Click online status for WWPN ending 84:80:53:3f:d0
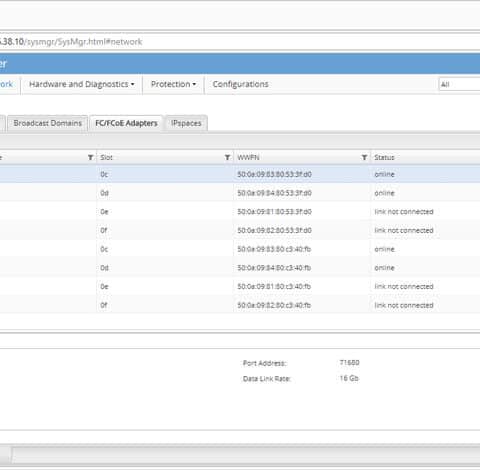Image resolution: width=480 pixels, height=470 pixels. pos(384,193)
